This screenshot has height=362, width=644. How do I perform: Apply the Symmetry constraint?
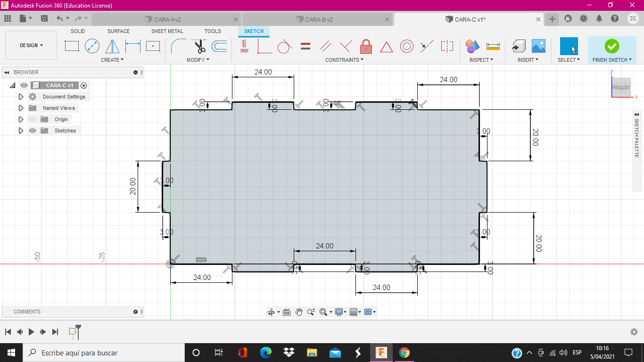point(447,46)
